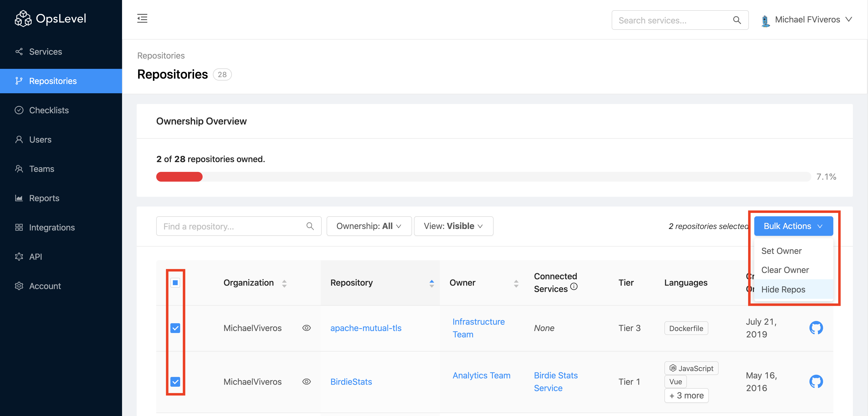Click the Users person icon
Image resolution: width=868 pixels, height=416 pixels.
19,140
